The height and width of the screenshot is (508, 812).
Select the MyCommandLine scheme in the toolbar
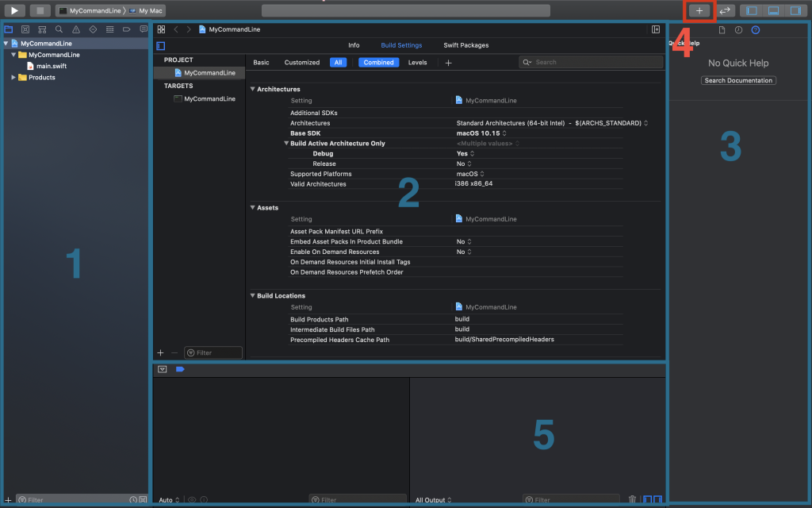pos(90,10)
